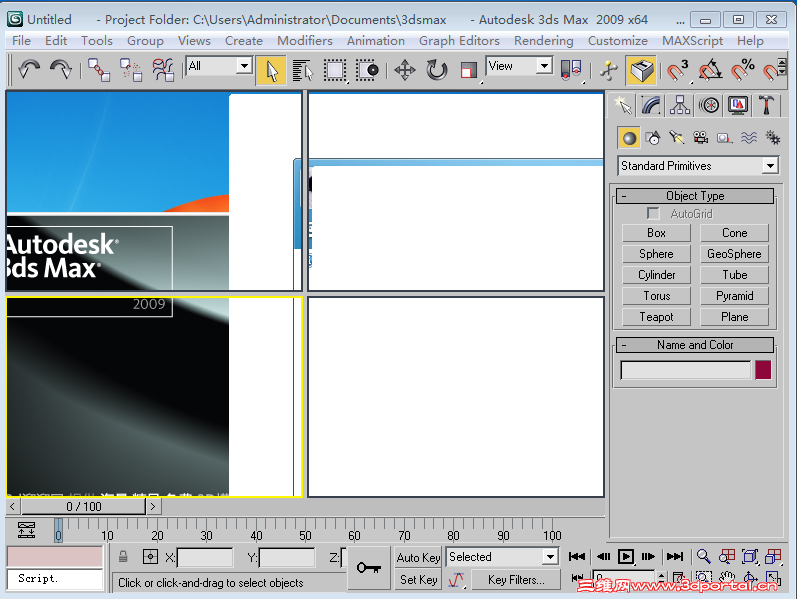Switch to the Utilities hammer tab
Image resolution: width=797 pixels, height=599 pixels.
coord(767,105)
